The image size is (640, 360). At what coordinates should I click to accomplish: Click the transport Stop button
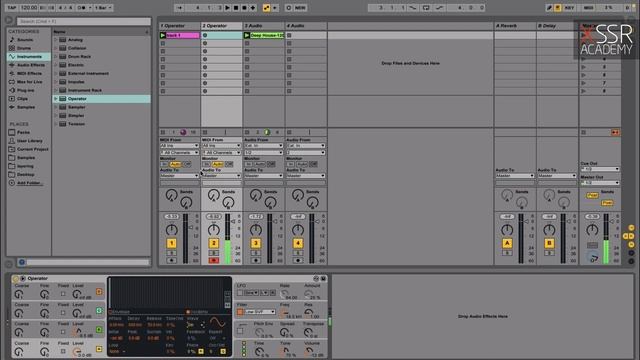(236, 8)
